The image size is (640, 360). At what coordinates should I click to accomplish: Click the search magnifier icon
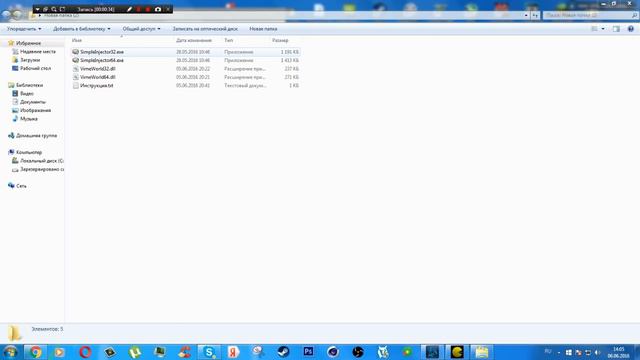pyautogui.click(x=634, y=15)
